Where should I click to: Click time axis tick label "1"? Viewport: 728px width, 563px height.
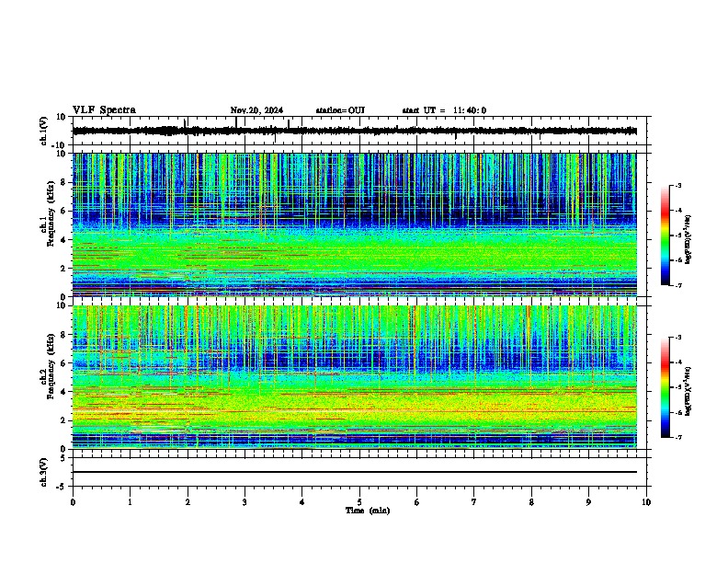click(130, 502)
